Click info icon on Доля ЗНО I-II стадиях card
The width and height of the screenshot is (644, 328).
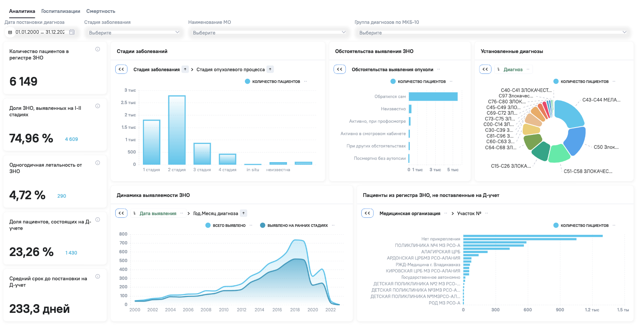tap(98, 106)
